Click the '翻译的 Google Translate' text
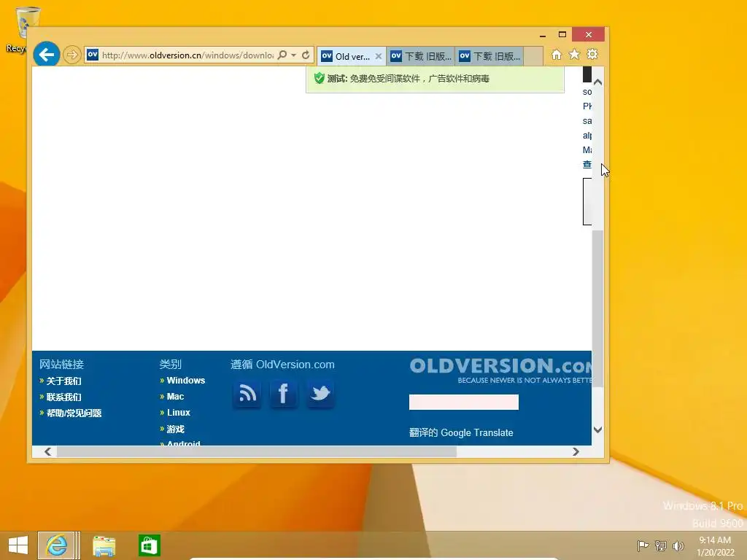This screenshot has height=560, width=747. (x=461, y=433)
